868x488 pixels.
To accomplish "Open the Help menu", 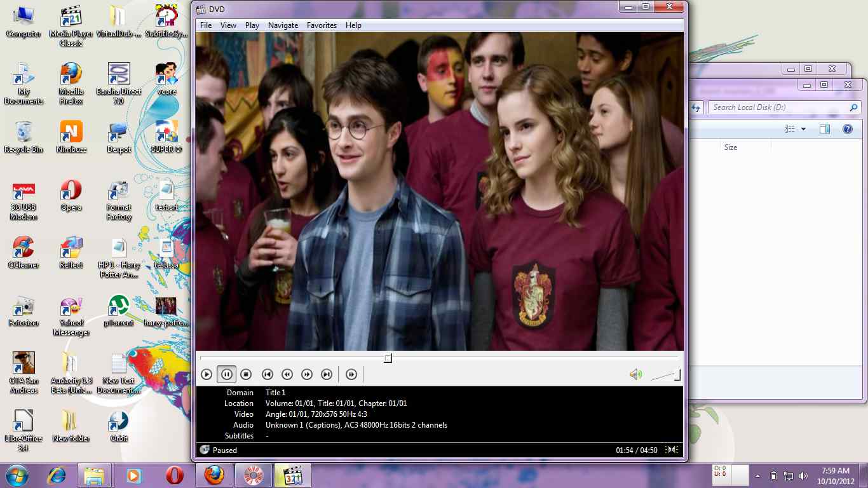I will coord(353,25).
